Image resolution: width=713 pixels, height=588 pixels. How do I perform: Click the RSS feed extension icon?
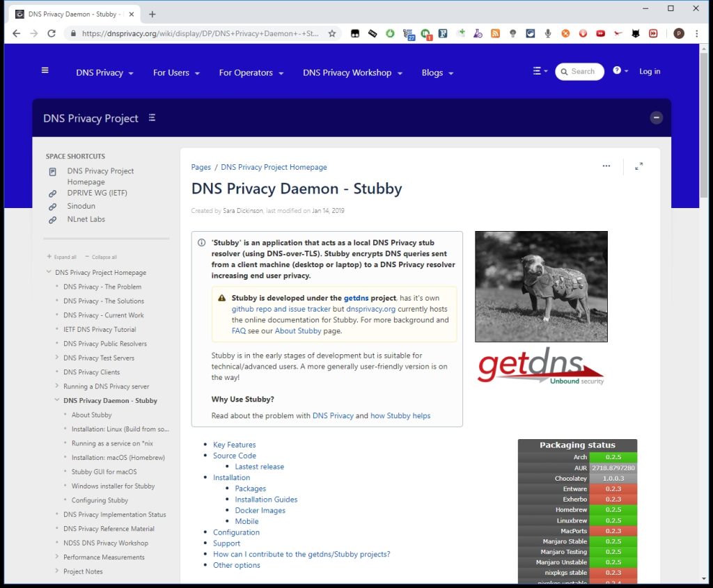point(495,33)
